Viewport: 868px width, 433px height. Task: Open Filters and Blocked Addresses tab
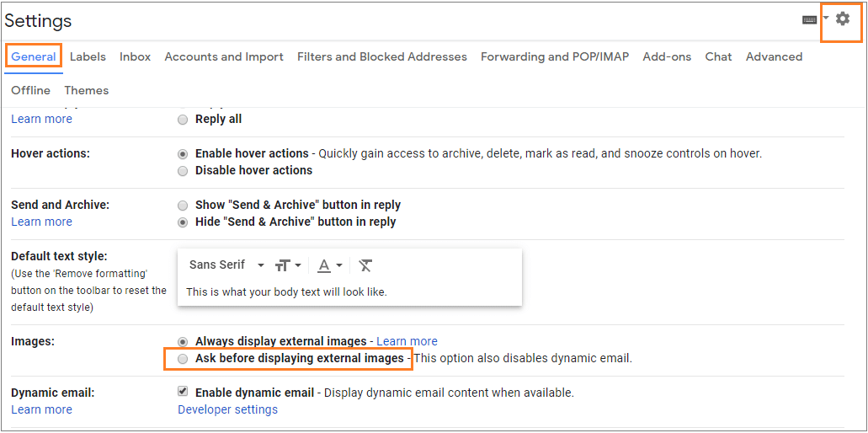[x=382, y=56]
